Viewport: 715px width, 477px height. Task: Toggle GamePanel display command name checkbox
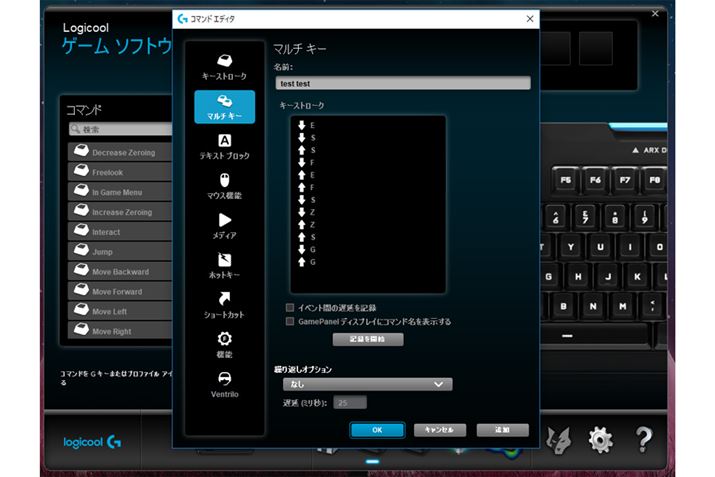(290, 322)
